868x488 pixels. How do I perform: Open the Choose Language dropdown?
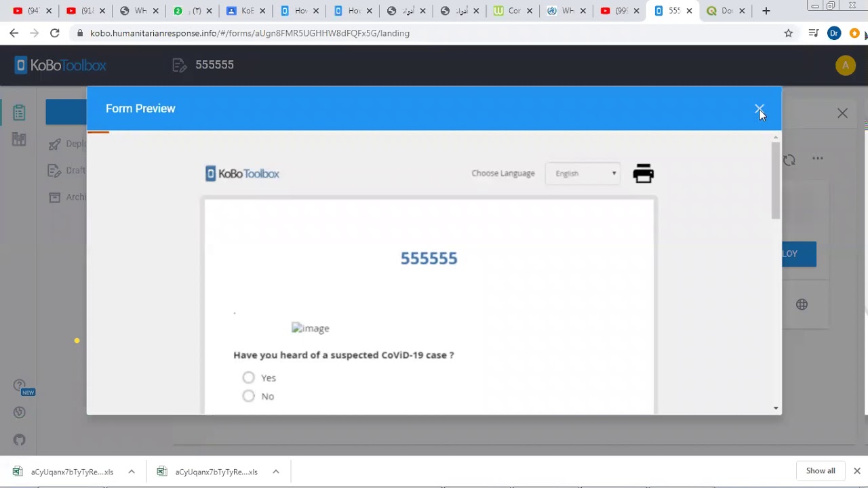(583, 174)
